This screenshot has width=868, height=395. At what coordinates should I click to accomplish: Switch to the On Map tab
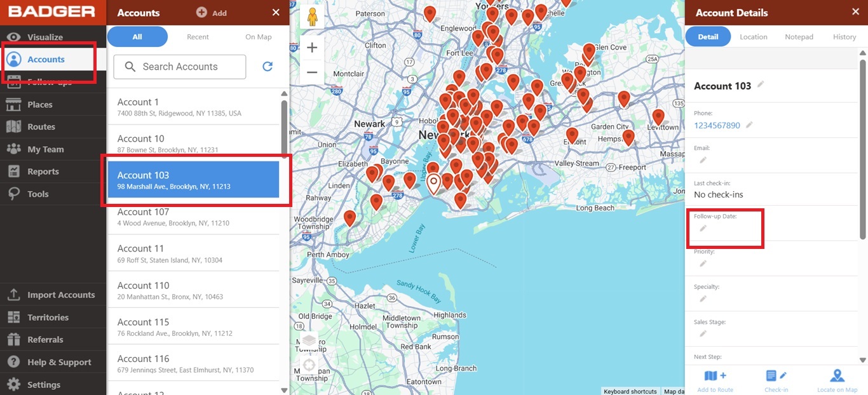[259, 37]
